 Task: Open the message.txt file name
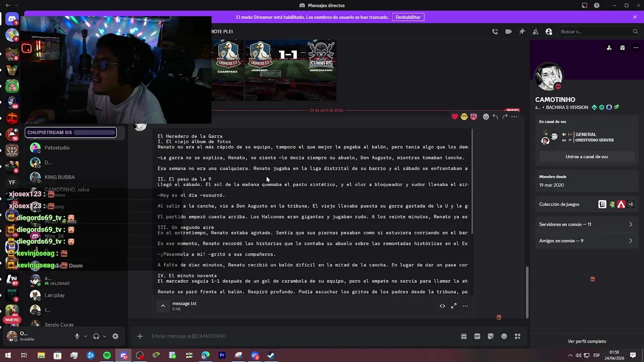coord(184,303)
